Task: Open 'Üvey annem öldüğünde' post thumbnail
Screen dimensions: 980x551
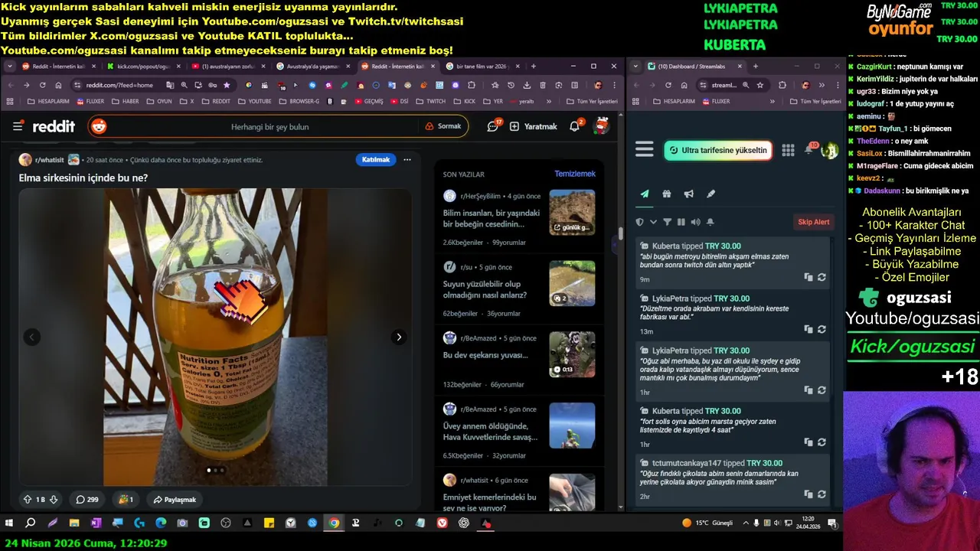Action: (572, 425)
